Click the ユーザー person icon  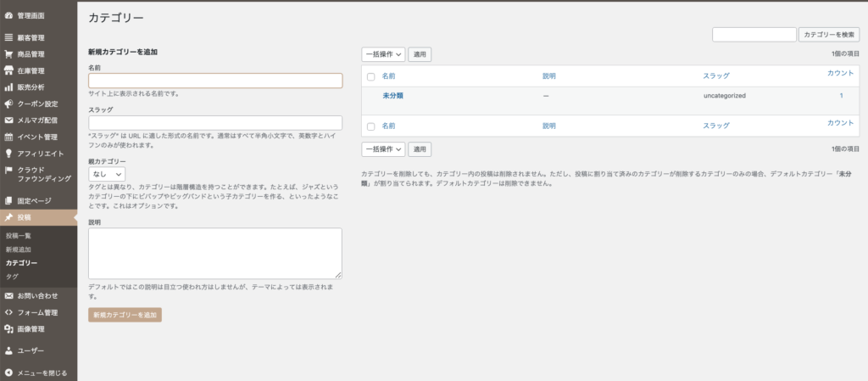click(x=8, y=350)
